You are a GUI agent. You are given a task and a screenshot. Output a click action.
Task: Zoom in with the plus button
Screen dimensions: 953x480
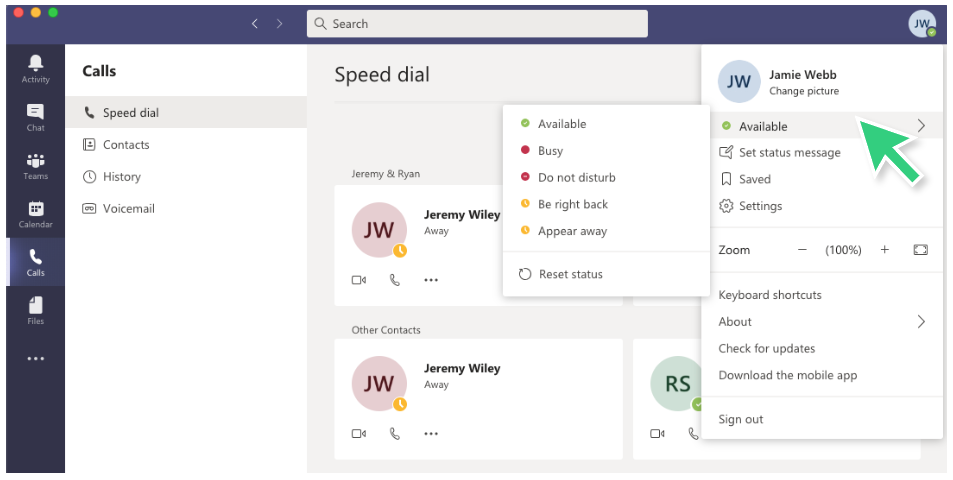pos(885,250)
